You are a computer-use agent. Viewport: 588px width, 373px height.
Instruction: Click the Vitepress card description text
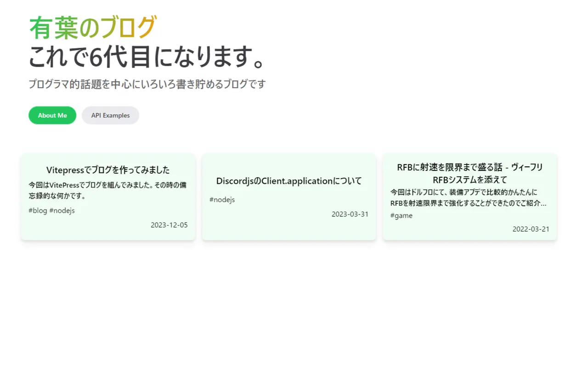pyautogui.click(x=107, y=191)
